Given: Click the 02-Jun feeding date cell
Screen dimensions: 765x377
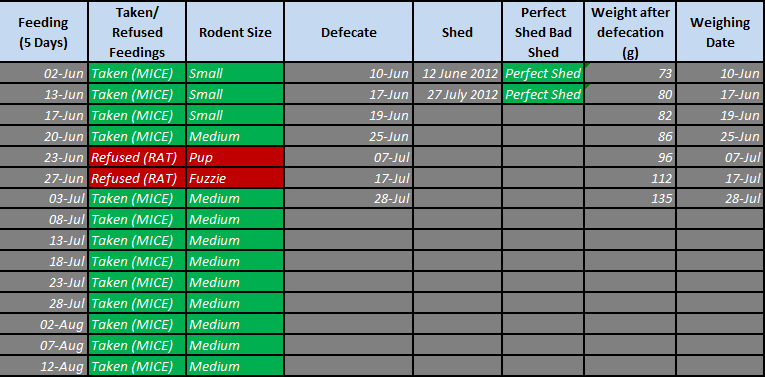Looking at the screenshot, I should tap(43, 73).
